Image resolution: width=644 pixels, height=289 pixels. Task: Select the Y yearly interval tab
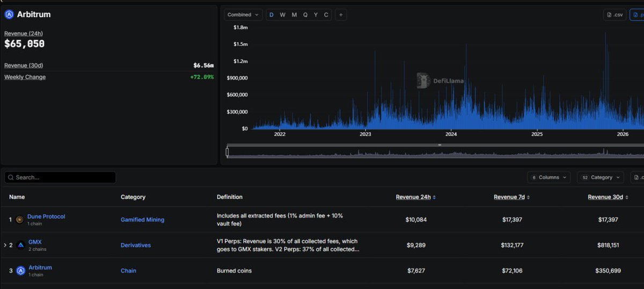[316, 15]
